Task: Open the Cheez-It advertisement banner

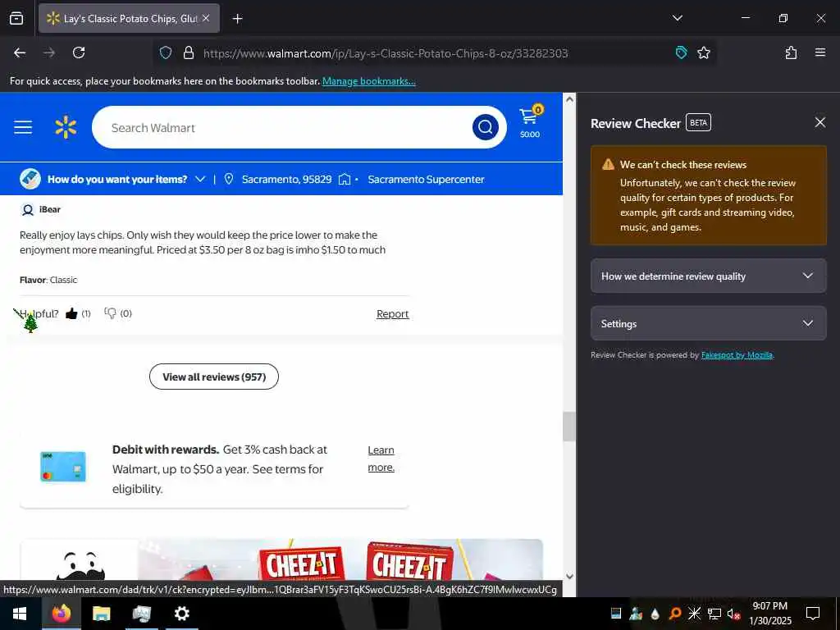Action: click(281, 559)
